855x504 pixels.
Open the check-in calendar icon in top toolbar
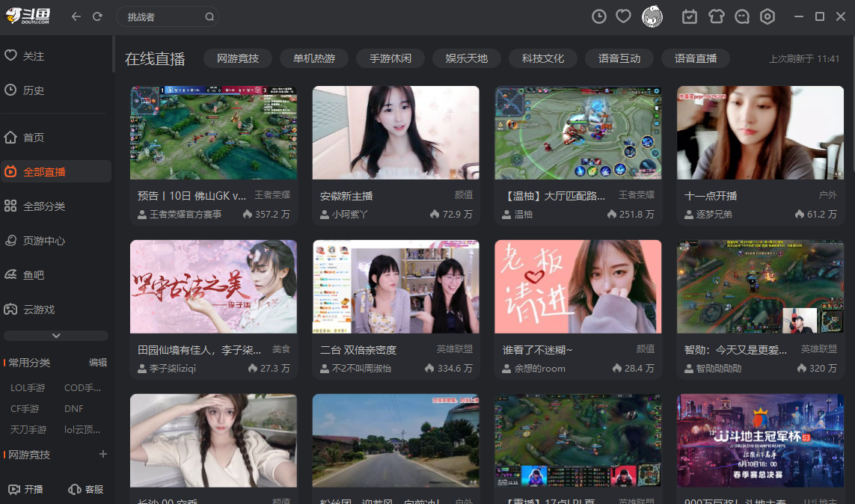point(689,16)
